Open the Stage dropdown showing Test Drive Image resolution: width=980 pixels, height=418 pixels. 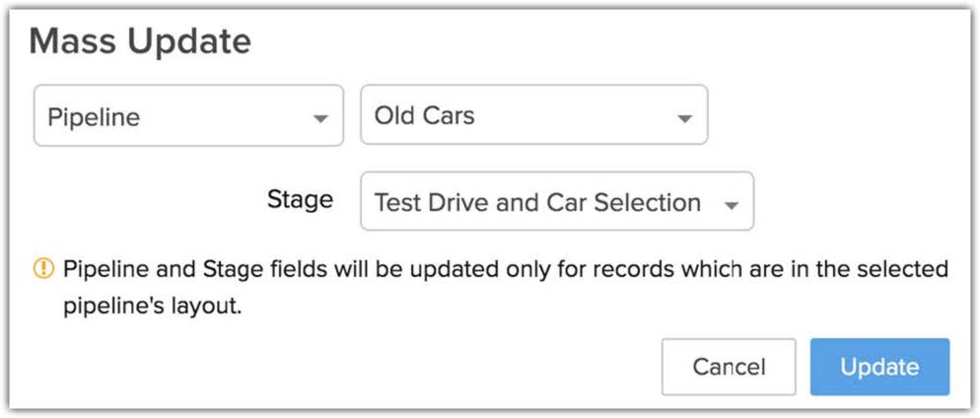pos(557,202)
